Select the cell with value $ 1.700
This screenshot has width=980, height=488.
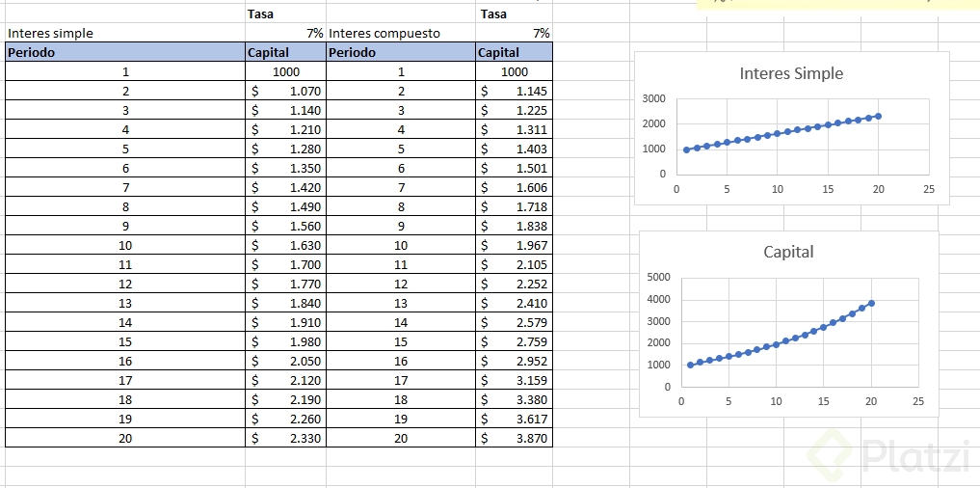click(x=285, y=264)
